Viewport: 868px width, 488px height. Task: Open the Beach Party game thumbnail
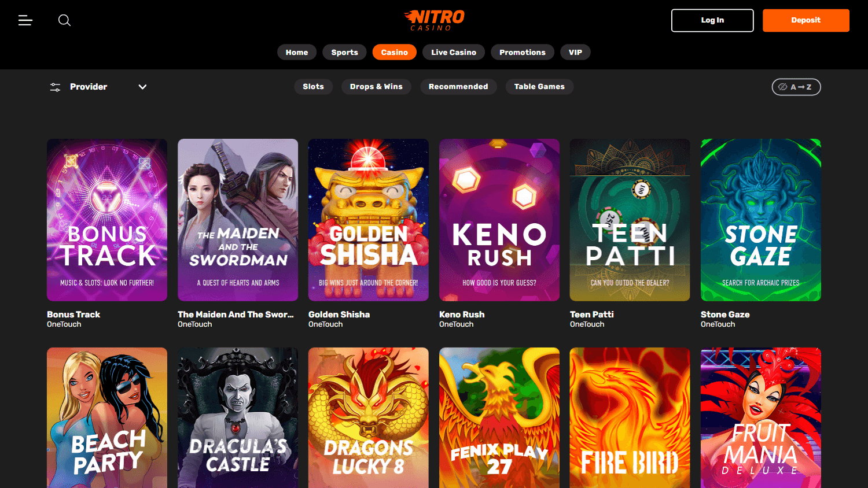(107, 417)
